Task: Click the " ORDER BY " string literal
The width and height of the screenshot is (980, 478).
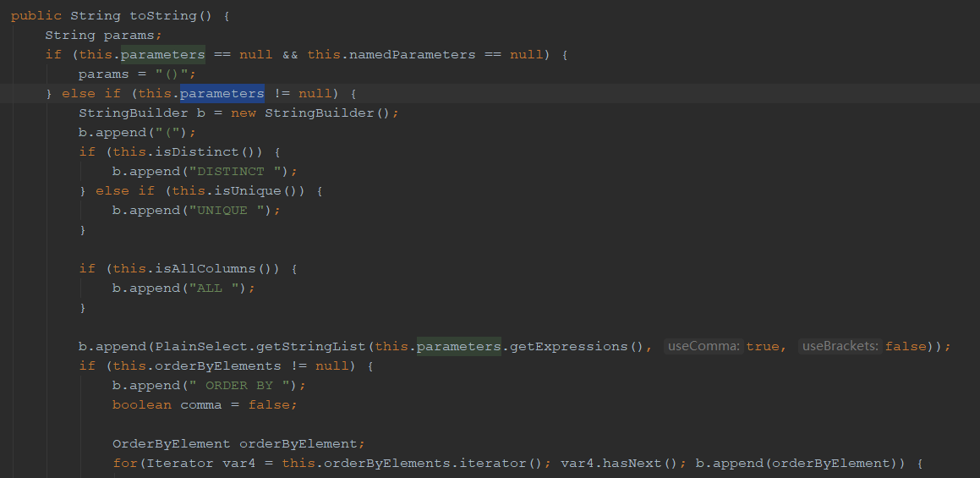Action: (238, 385)
